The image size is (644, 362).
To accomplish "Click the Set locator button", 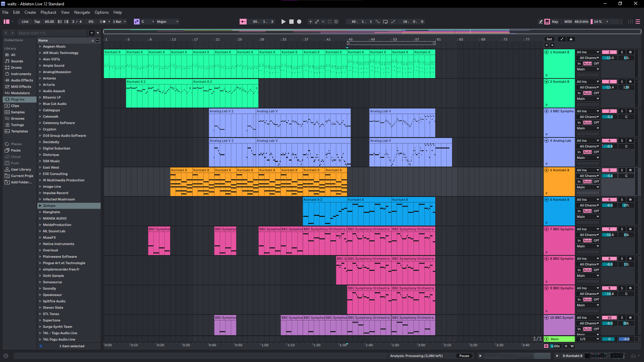I will [x=549, y=39].
